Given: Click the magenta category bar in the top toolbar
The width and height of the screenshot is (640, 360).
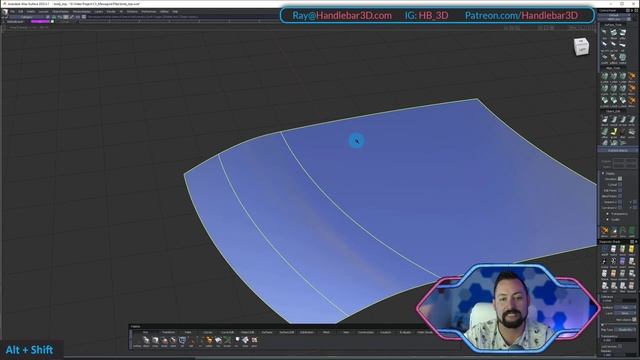Looking at the screenshot, I should pyautogui.click(x=40, y=21).
